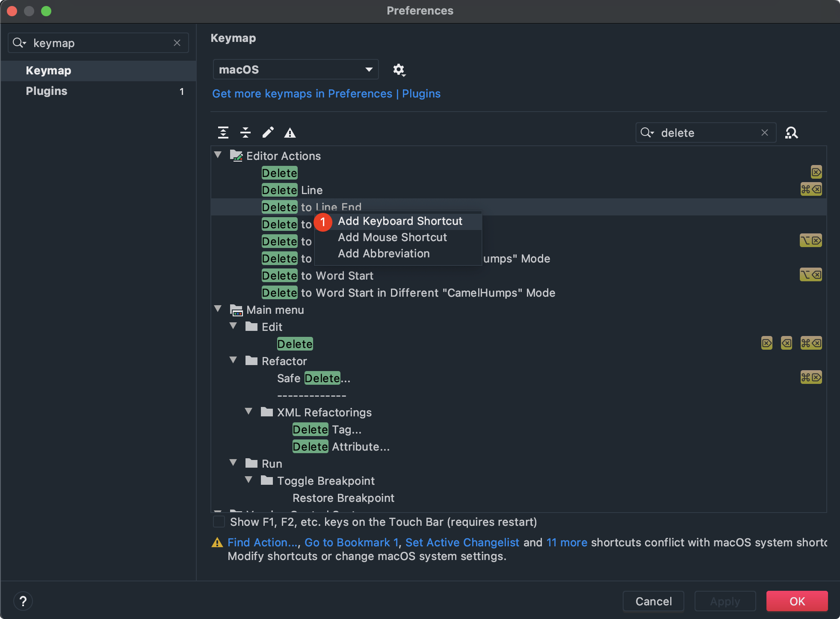Image resolution: width=840 pixels, height=619 pixels.
Task: Collapse the Refactor folder
Action: [x=233, y=360]
